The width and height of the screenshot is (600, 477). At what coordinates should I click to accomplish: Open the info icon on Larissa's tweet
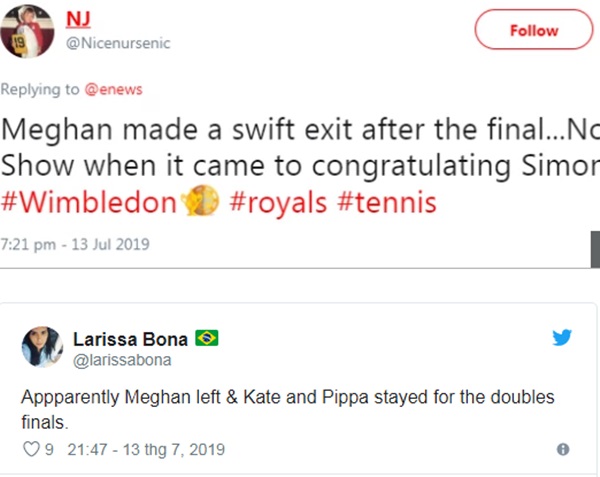562,450
